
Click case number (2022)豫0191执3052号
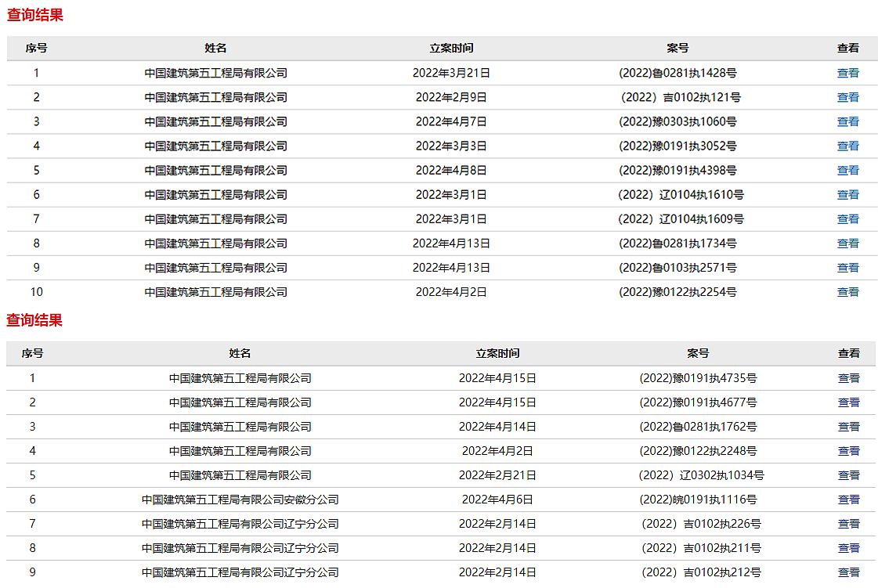pos(677,146)
